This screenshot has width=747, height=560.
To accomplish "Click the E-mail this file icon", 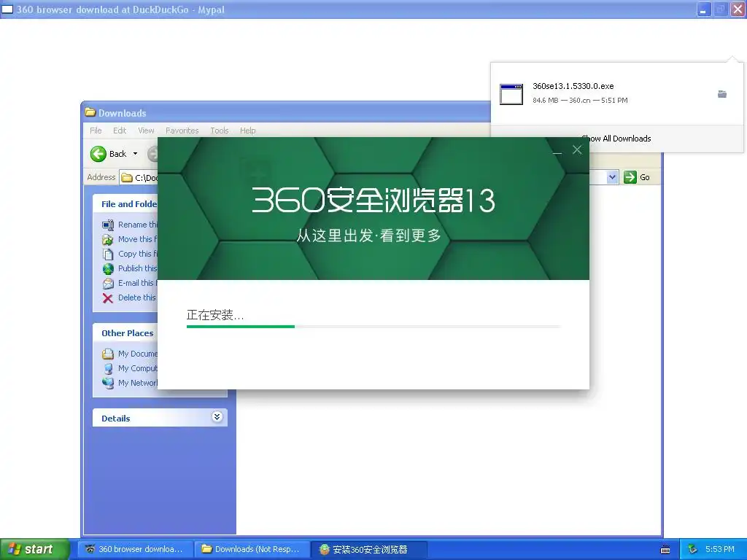I will (x=108, y=284).
